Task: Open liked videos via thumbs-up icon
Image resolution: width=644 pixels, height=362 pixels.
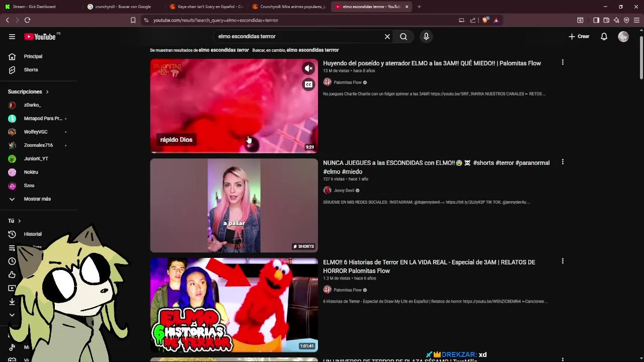Action: tap(12, 275)
